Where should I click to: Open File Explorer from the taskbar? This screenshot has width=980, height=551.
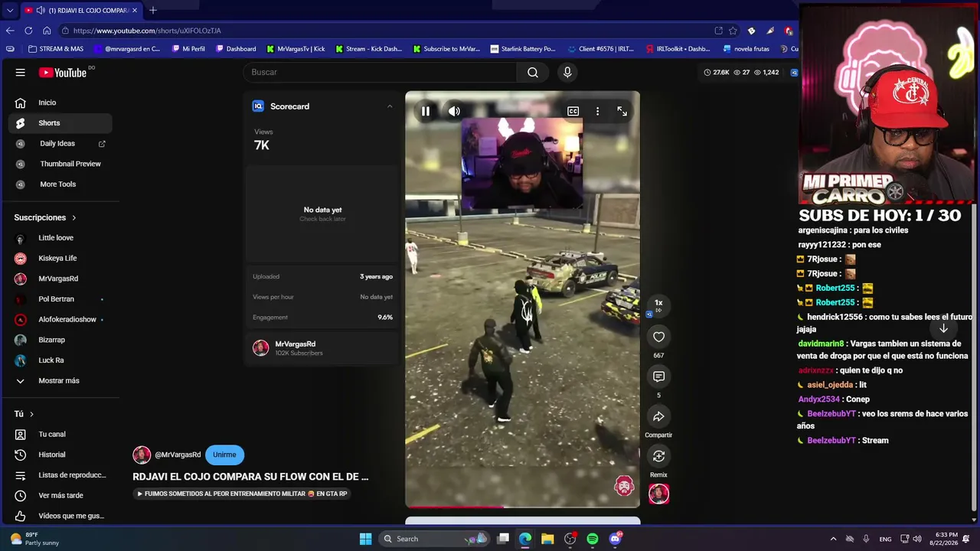click(547, 539)
